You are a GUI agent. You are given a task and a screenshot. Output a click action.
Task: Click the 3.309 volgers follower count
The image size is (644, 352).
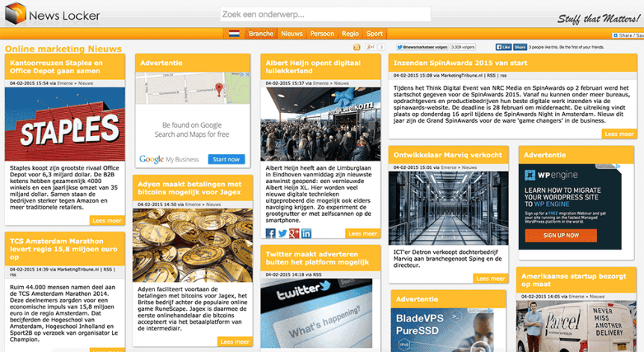point(462,47)
